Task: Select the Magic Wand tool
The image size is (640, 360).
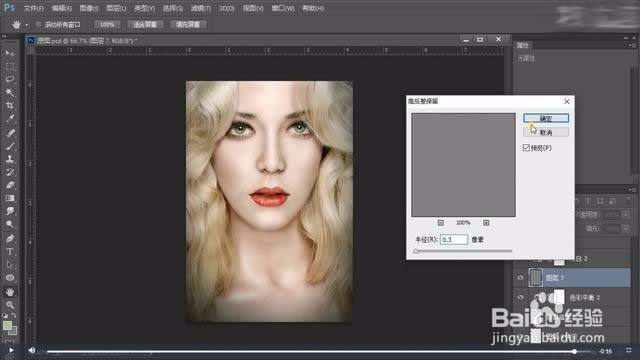Action: (10, 92)
